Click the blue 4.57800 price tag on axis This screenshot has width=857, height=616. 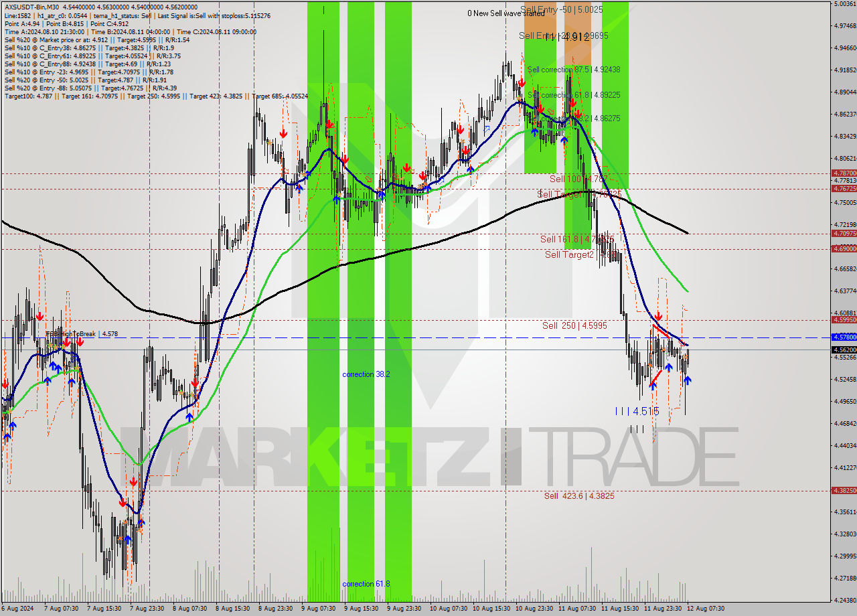pos(844,337)
